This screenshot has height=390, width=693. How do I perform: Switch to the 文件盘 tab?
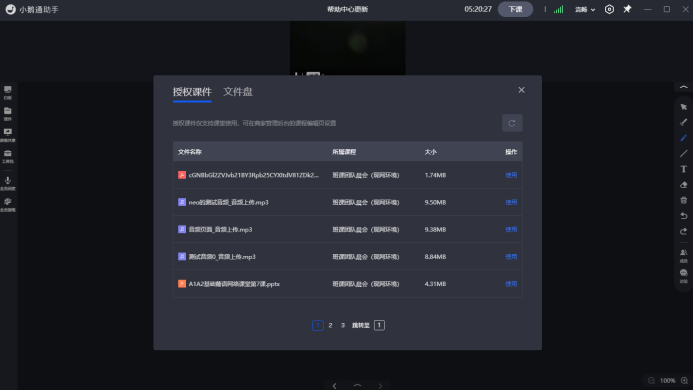tap(238, 92)
